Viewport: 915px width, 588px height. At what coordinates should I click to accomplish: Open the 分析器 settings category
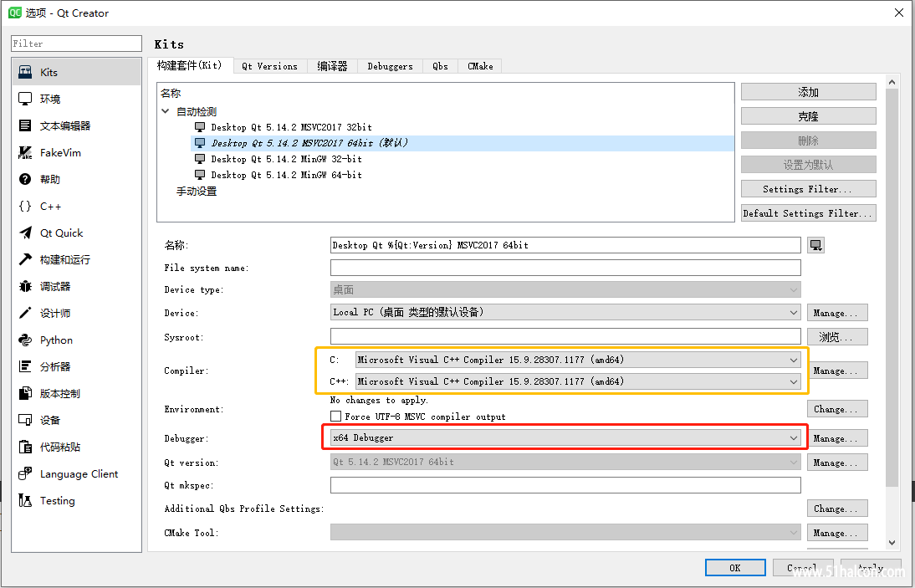point(76,367)
